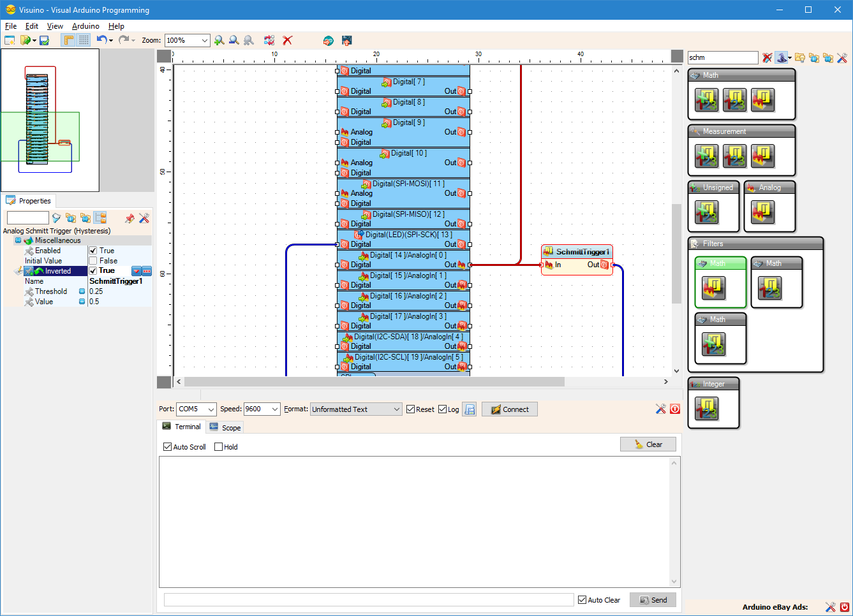
Task: Click the terminal send text field
Action: pos(369,600)
